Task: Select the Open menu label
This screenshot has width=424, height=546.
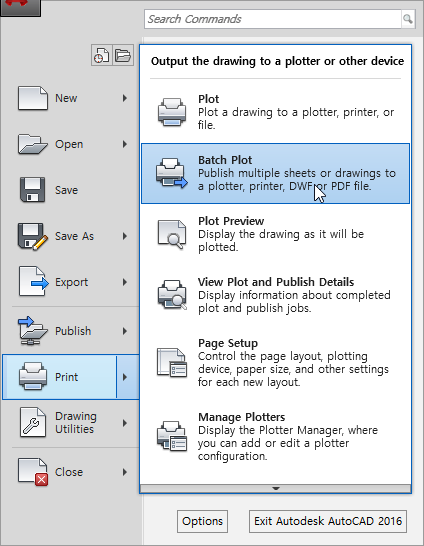Action: (69, 144)
